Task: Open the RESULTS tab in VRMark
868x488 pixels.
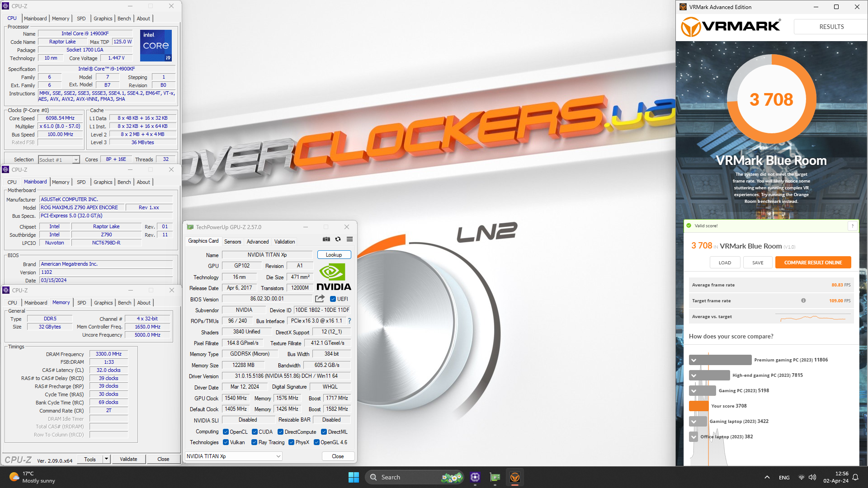Action: tap(831, 27)
